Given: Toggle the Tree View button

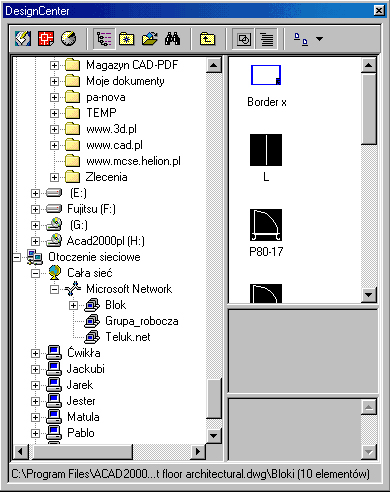Looking at the screenshot, I should pyautogui.click(x=104, y=39).
